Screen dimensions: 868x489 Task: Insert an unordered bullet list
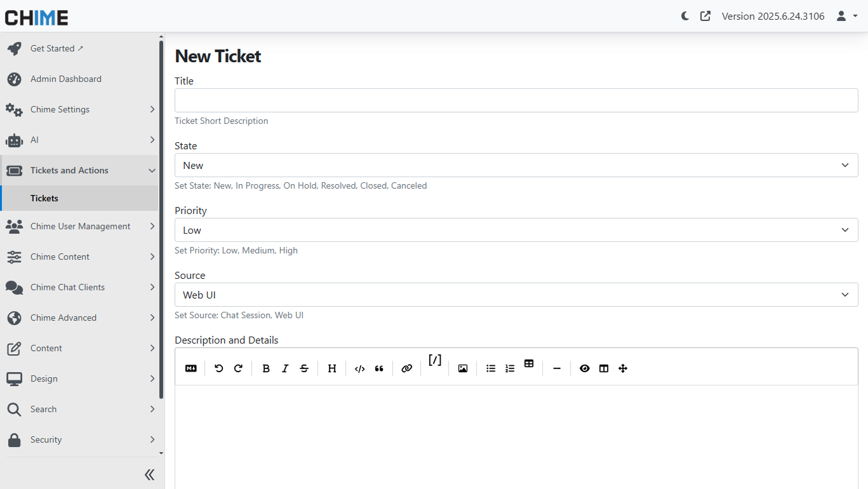click(x=491, y=368)
